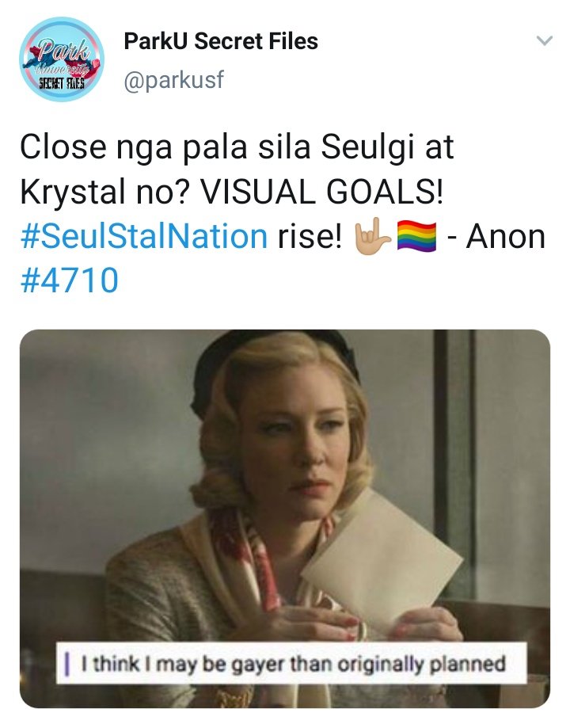Expand the tweet options chevron
Viewport: 570px width, 728px height.
[x=544, y=41]
